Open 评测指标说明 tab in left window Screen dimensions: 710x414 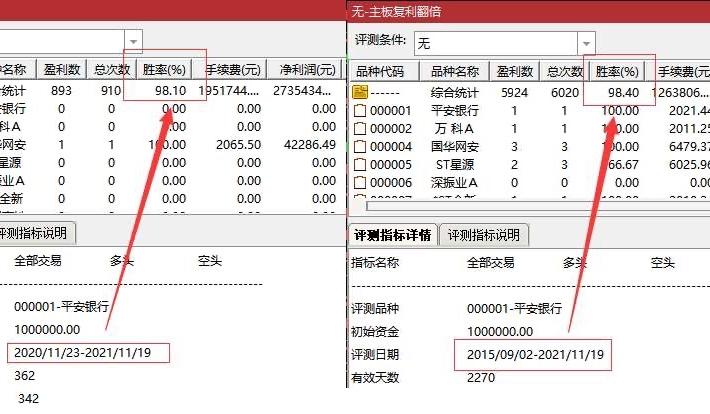tap(36, 235)
